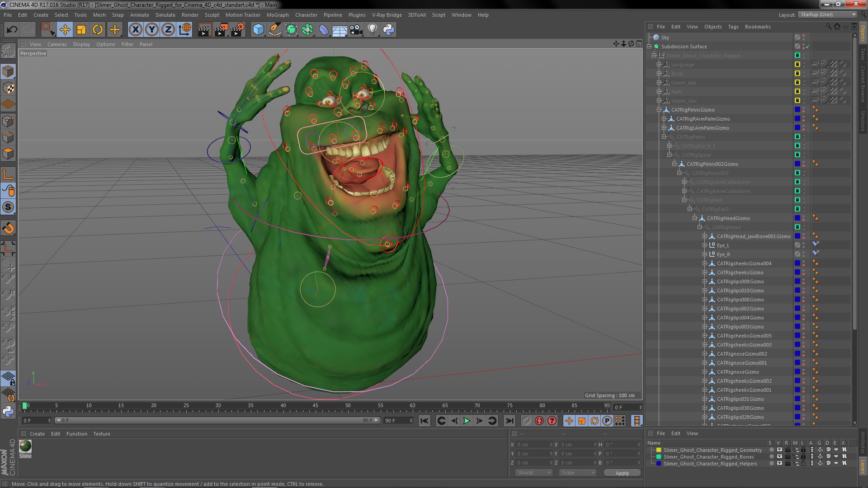Click Record Active Objects button
This screenshot has height=488, width=868.
point(526,421)
